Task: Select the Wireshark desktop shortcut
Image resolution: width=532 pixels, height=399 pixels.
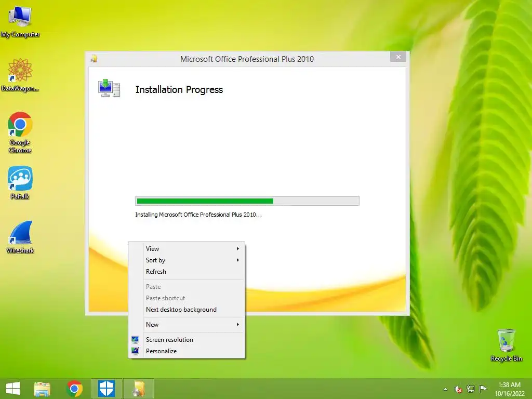Action: [20, 237]
